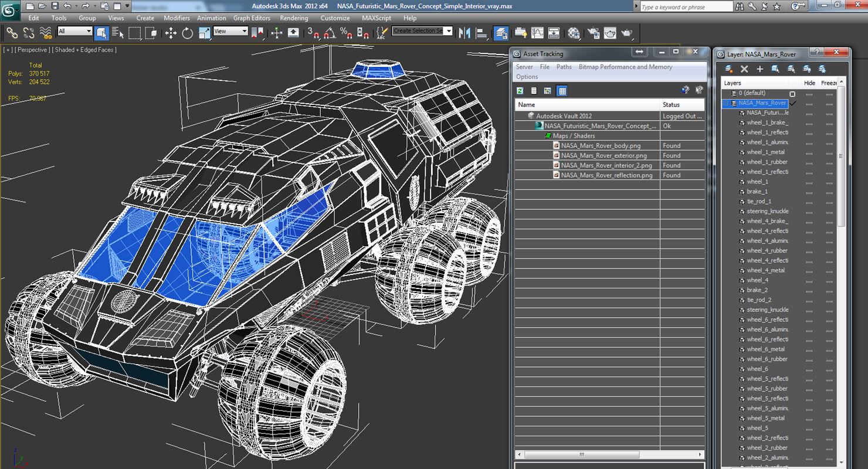Click Delete layer X icon in Layer panel

[x=744, y=69]
